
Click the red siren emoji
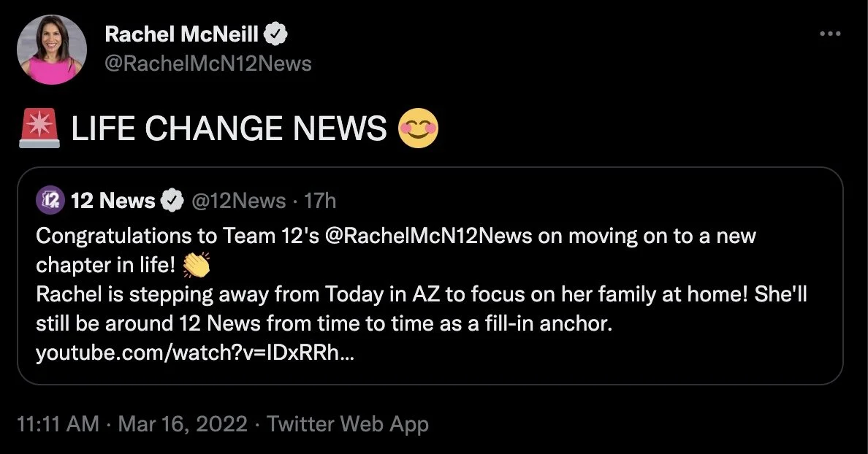point(39,128)
